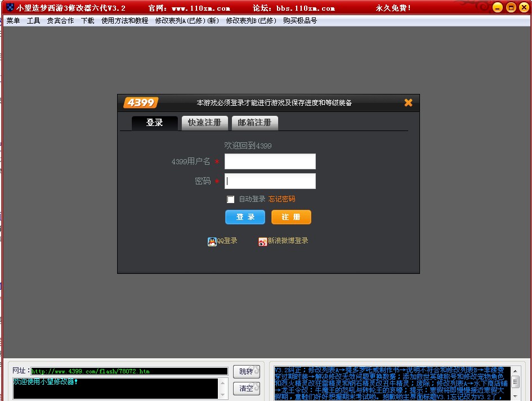Click the changelog scrollbar thumb
Viewport: 532px width, 401px height.
(x=515, y=382)
